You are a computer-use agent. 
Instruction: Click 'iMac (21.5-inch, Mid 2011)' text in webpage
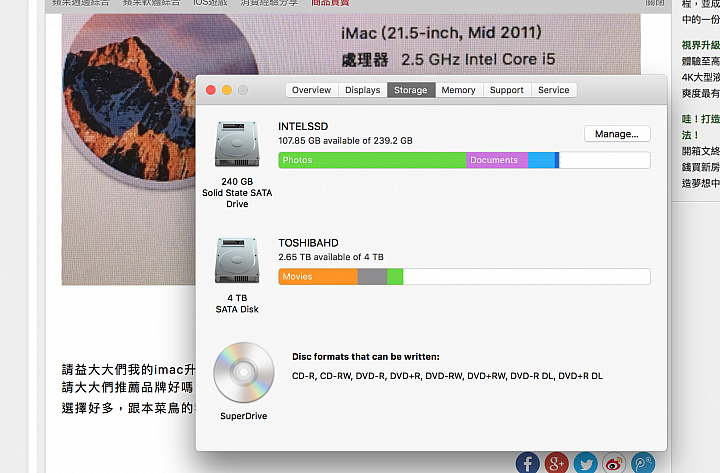pyautogui.click(x=441, y=33)
